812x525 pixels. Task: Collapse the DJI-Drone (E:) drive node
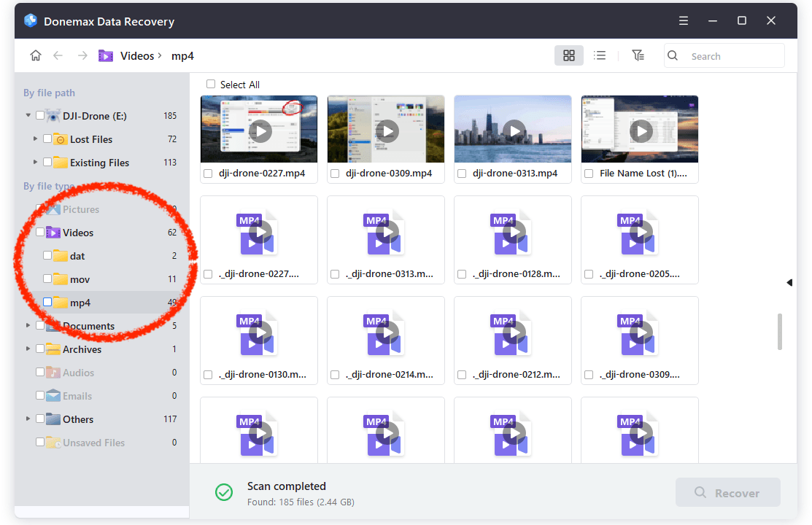(x=28, y=116)
